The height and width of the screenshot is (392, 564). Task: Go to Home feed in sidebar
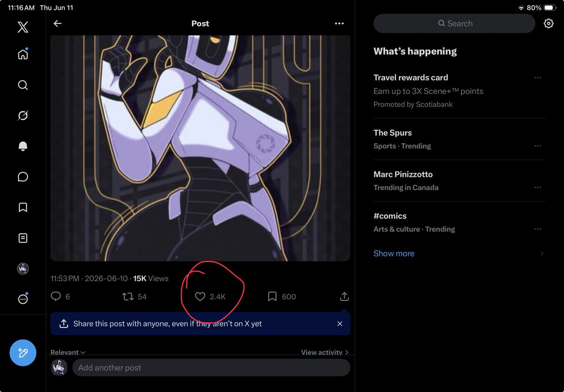pos(23,54)
